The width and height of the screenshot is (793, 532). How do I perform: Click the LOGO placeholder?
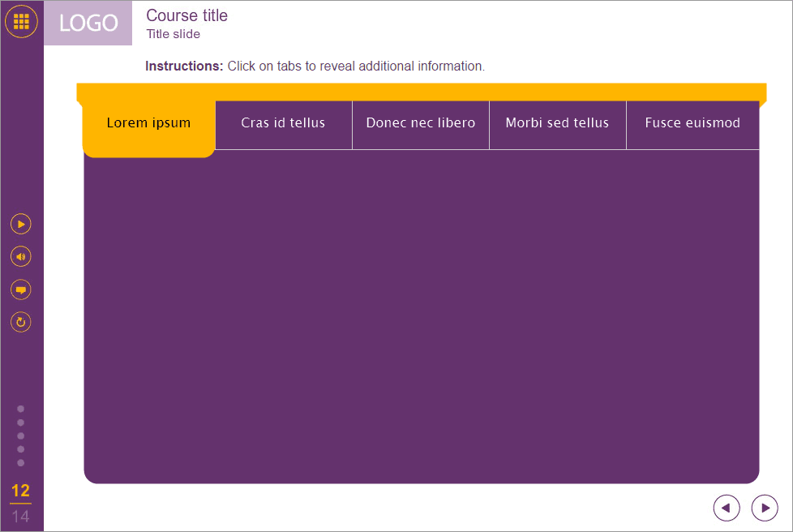[x=88, y=24]
